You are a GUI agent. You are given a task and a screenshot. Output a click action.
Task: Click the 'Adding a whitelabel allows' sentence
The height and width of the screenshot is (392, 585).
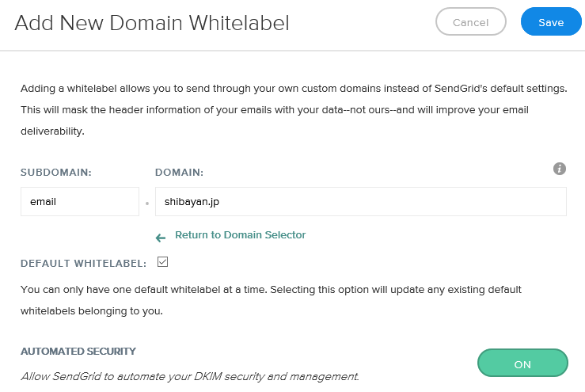tap(293, 88)
